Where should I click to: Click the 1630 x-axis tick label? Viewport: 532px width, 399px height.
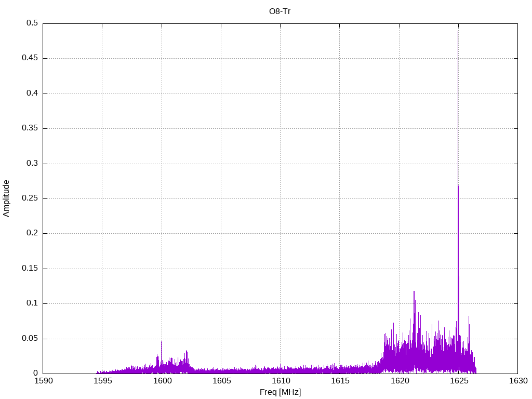pos(518,381)
